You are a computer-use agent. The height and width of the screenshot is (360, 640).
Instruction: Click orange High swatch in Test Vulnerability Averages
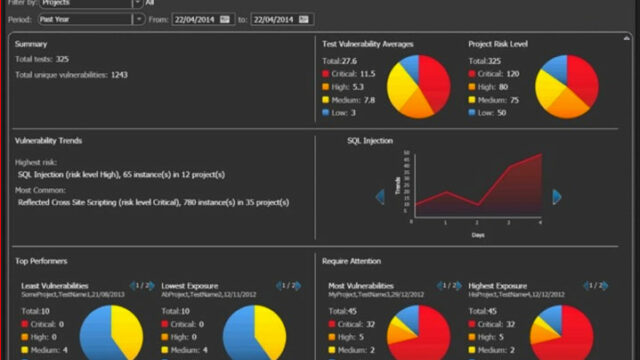click(325, 87)
